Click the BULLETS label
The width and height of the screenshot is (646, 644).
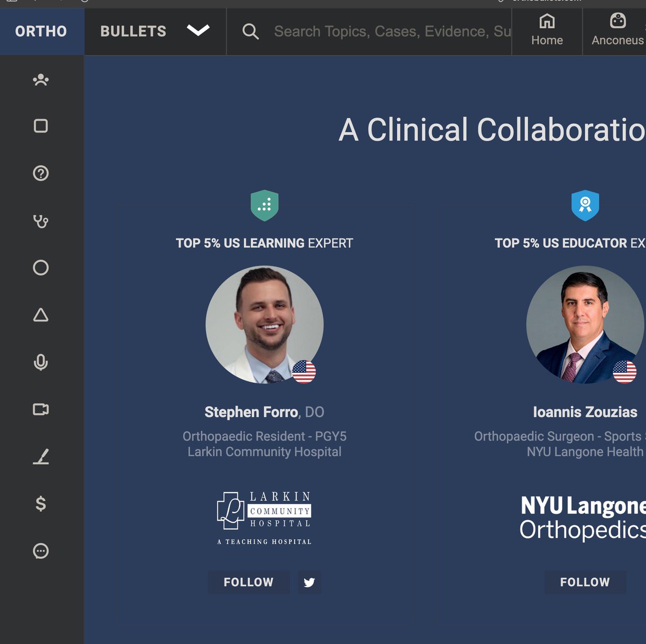[134, 31]
